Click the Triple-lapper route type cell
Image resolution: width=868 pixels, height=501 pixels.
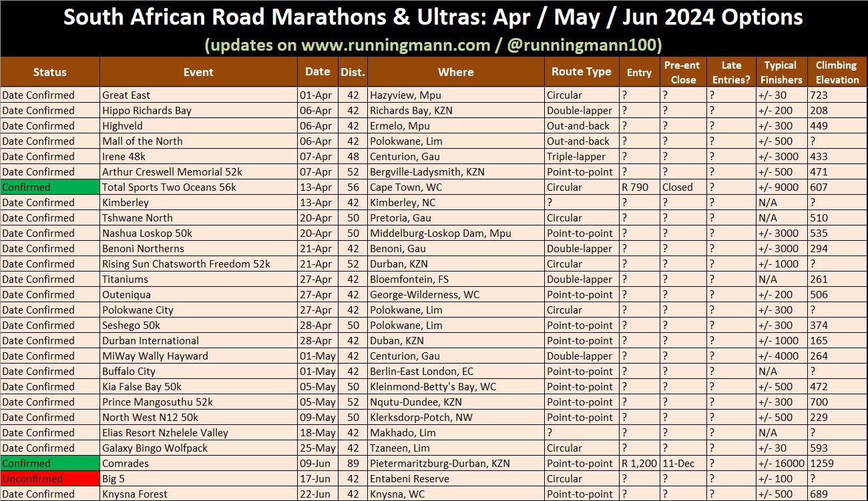[x=582, y=157]
